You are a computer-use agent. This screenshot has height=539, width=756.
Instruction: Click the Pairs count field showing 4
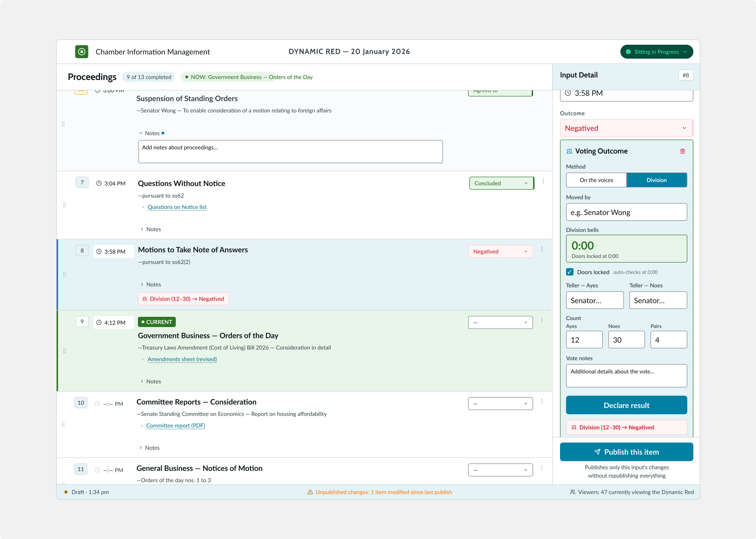[x=669, y=340]
